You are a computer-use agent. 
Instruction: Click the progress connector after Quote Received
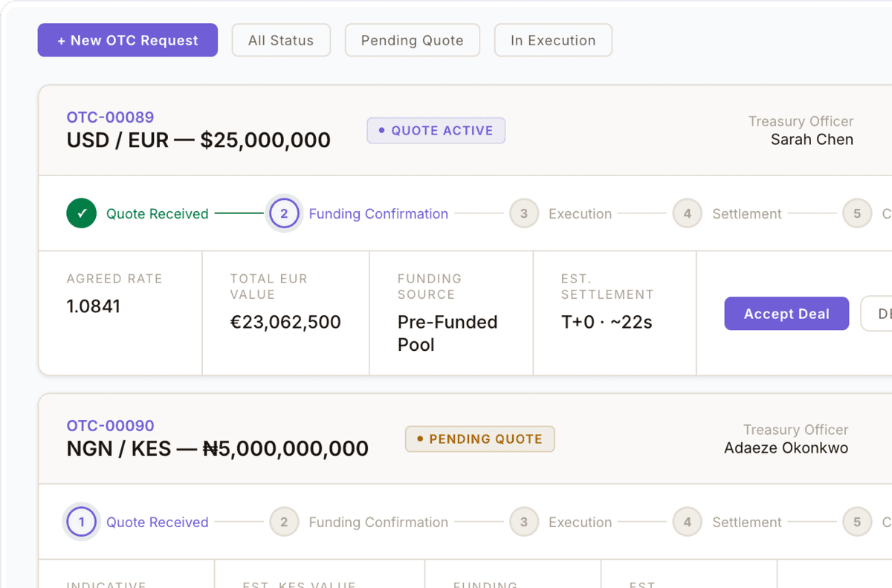pyautogui.click(x=238, y=213)
